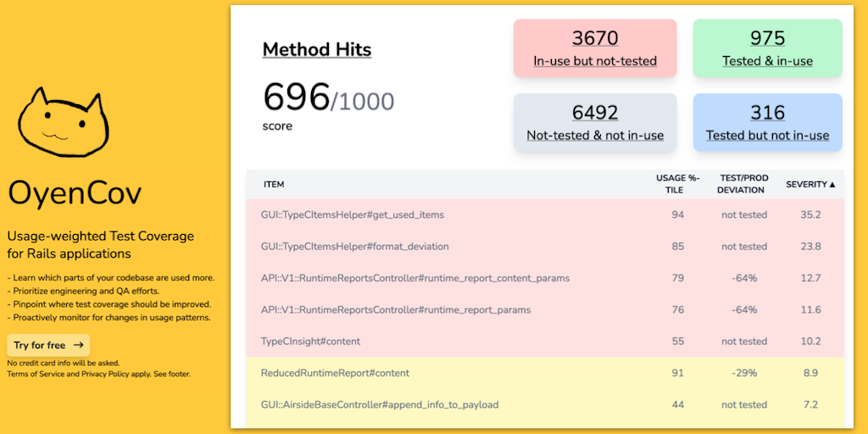Screen dimensions: 868x434
Task: Select the RuntimeReportsController#runtime_report_params row
Action: tap(396, 309)
